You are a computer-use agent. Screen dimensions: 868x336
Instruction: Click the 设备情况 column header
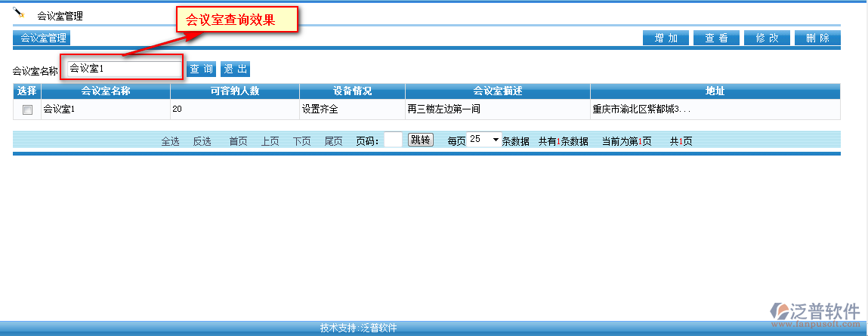coord(353,91)
